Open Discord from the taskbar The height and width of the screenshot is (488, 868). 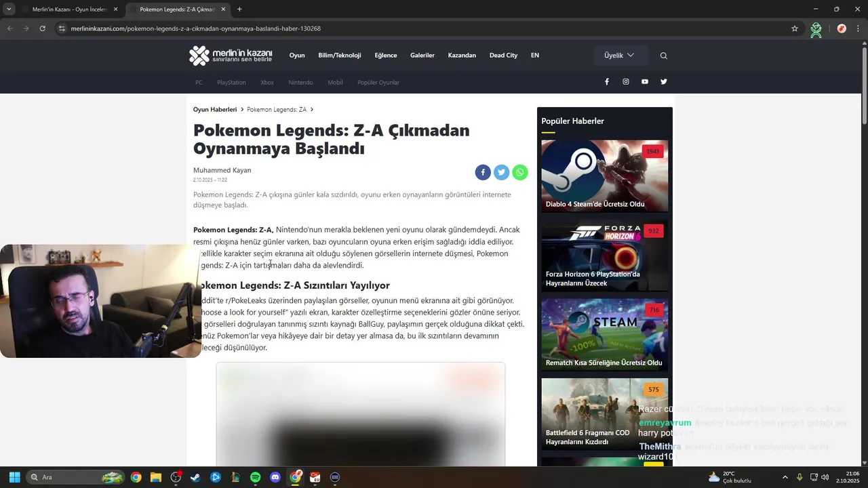tap(275, 477)
